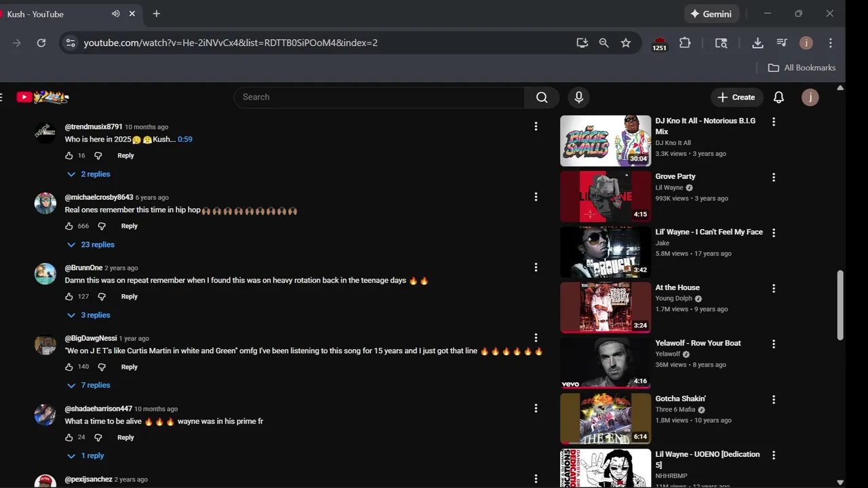Open @pexijsanchez channel name link

pos(89,479)
